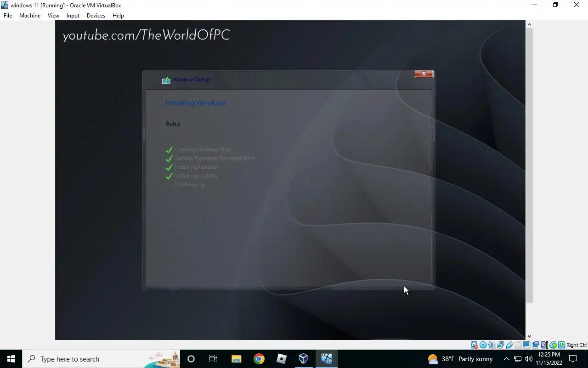Open the weather widget showing 38°F

460,359
